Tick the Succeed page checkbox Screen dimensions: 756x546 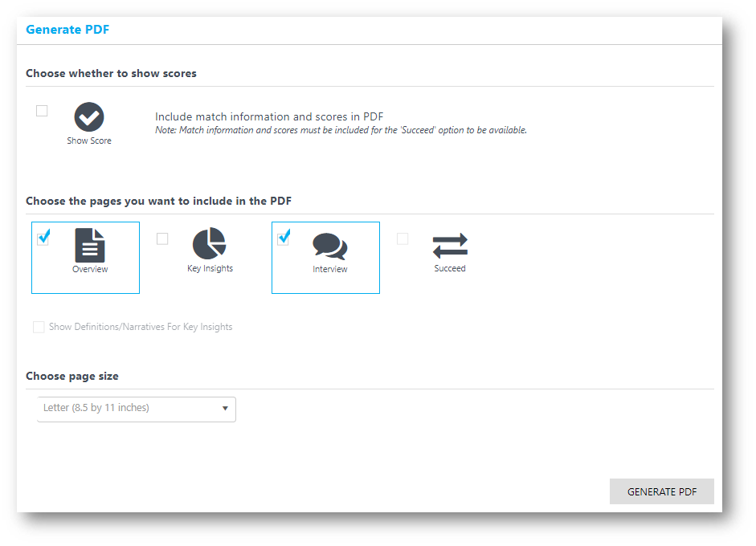click(403, 238)
